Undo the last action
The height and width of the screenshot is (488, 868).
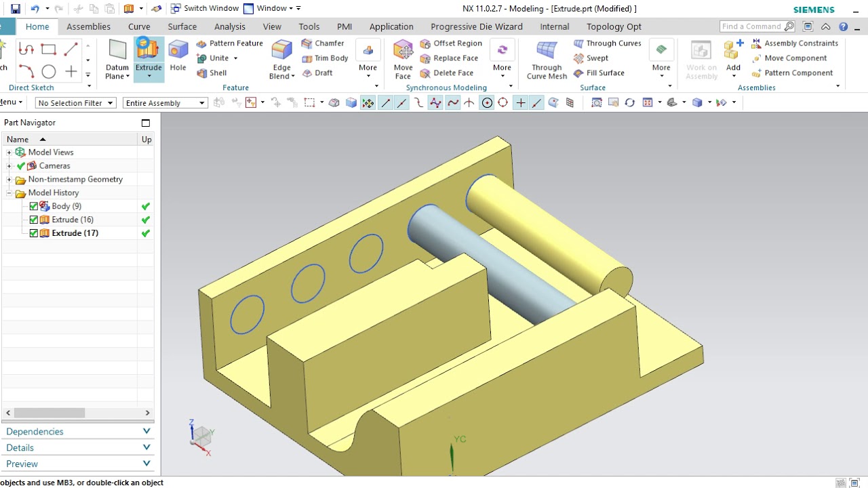click(x=35, y=9)
